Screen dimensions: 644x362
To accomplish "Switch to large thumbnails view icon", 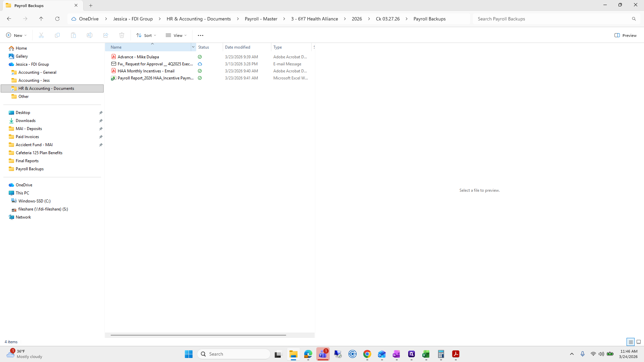I will [639, 342].
